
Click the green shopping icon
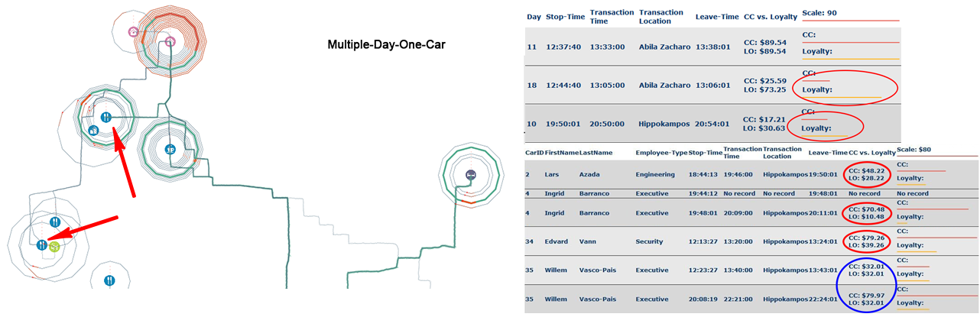coord(54,247)
